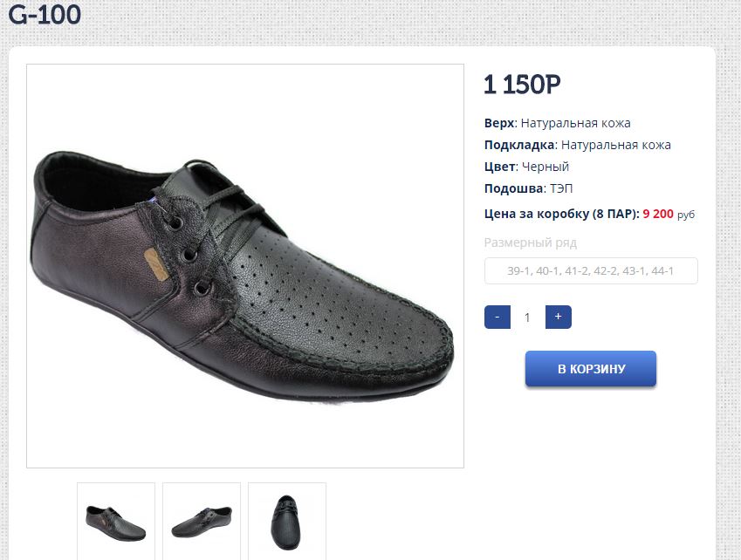Decrease quantity with the minus button
Screen dimensions: 741x560
click(497, 317)
